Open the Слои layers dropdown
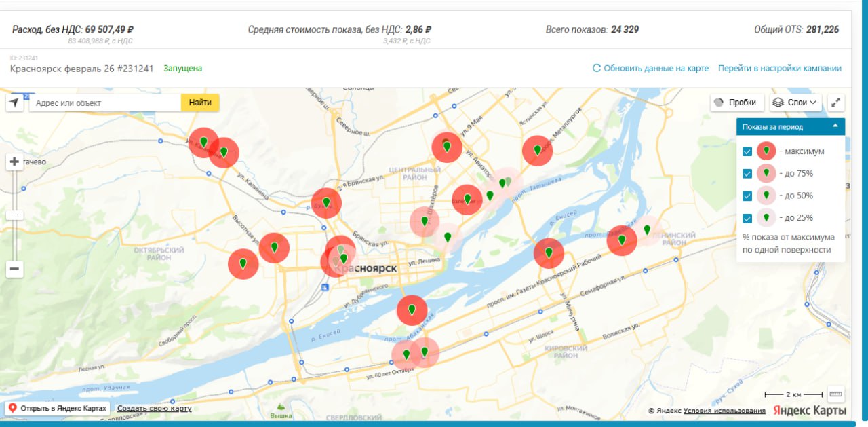Screen dimensions: 868x427 796,103
